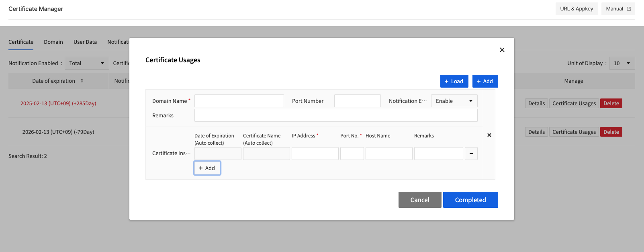
Task: Switch to the Domain tab
Action: (x=53, y=42)
